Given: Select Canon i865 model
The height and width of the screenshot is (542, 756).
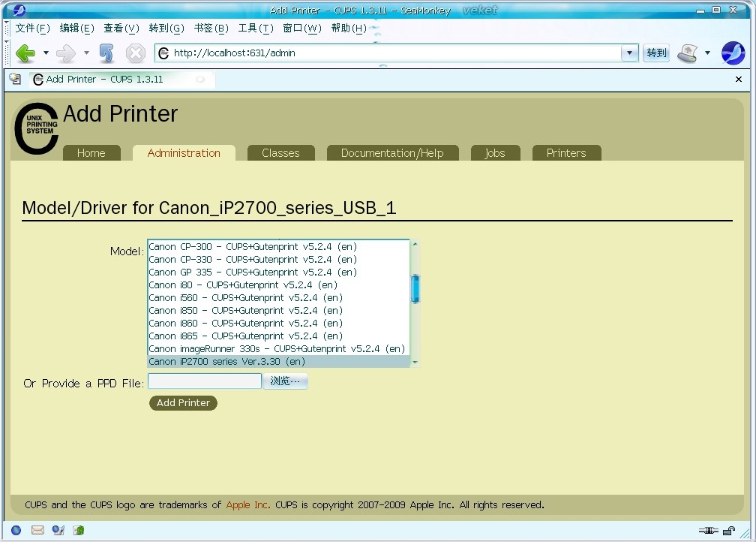Looking at the screenshot, I should click(279, 336).
